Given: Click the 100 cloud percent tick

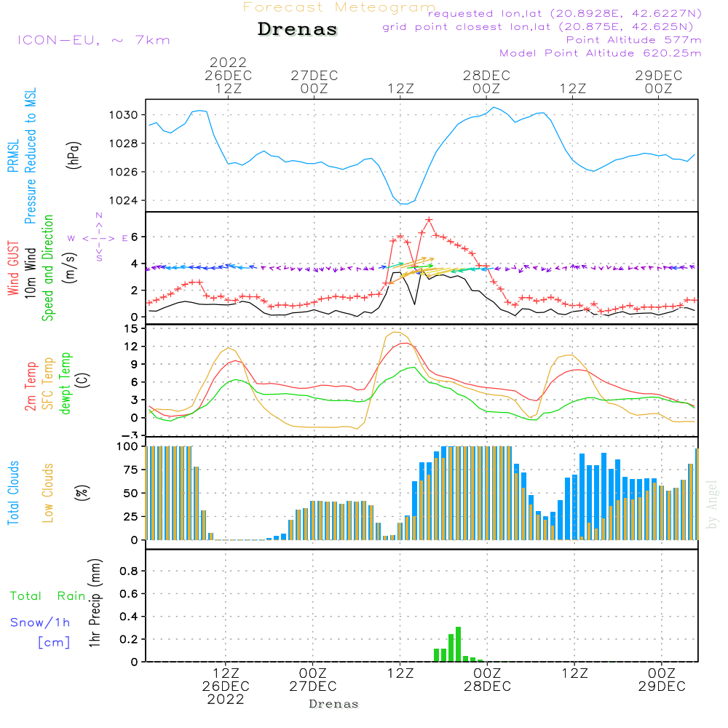Looking at the screenshot, I should [127, 446].
